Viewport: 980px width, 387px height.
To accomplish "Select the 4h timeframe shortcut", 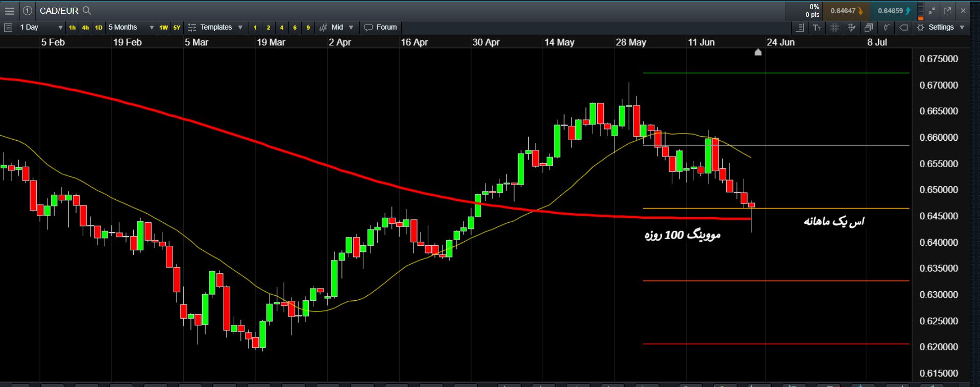I will tap(85, 28).
